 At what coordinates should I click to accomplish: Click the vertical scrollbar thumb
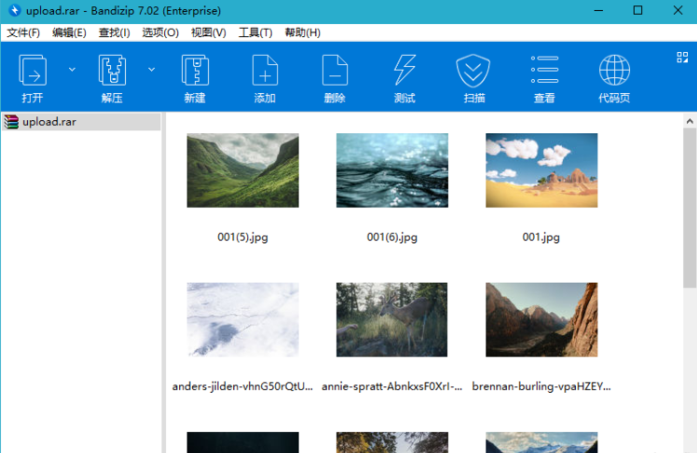(689, 208)
